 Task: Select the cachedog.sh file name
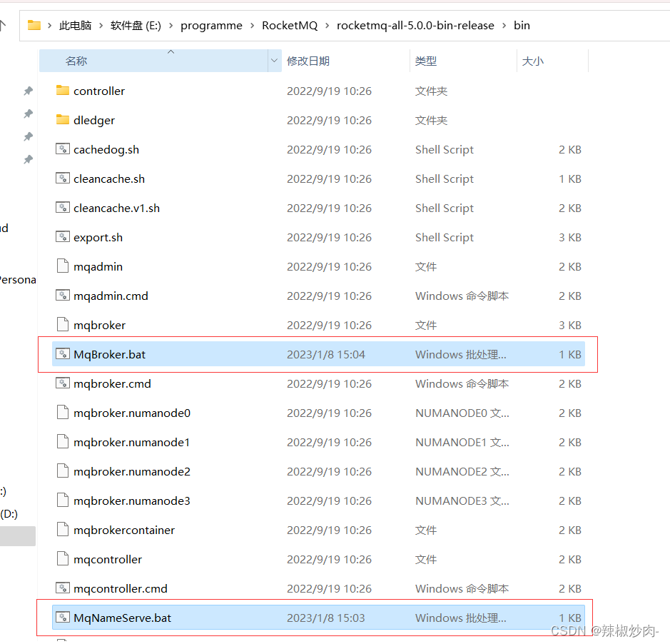coord(106,150)
